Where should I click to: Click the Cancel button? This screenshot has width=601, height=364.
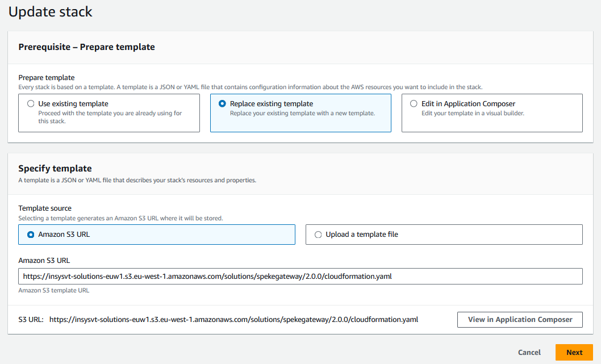pos(529,352)
